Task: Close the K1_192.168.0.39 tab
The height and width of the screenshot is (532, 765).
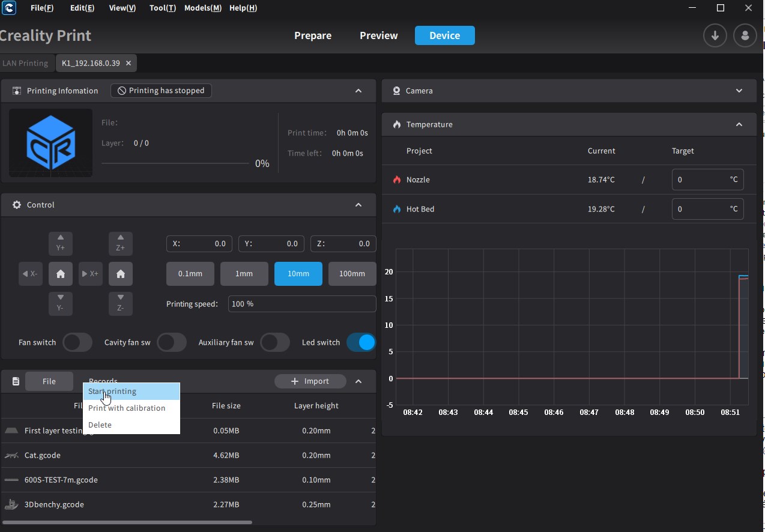Action: click(x=129, y=63)
